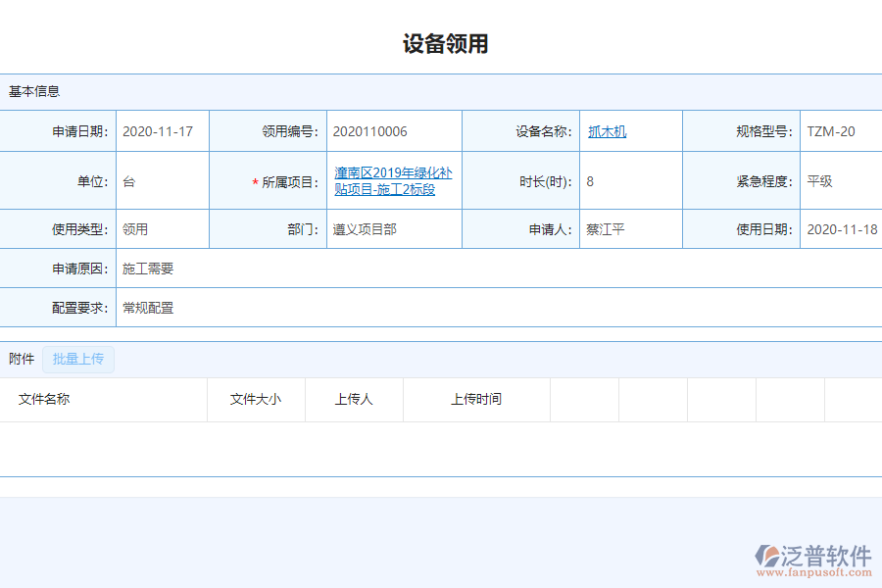The image size is (882, 588).
Task: Select the 规格型号 value TZM-20
Action: pyautogui.click(x=832, y=130)
